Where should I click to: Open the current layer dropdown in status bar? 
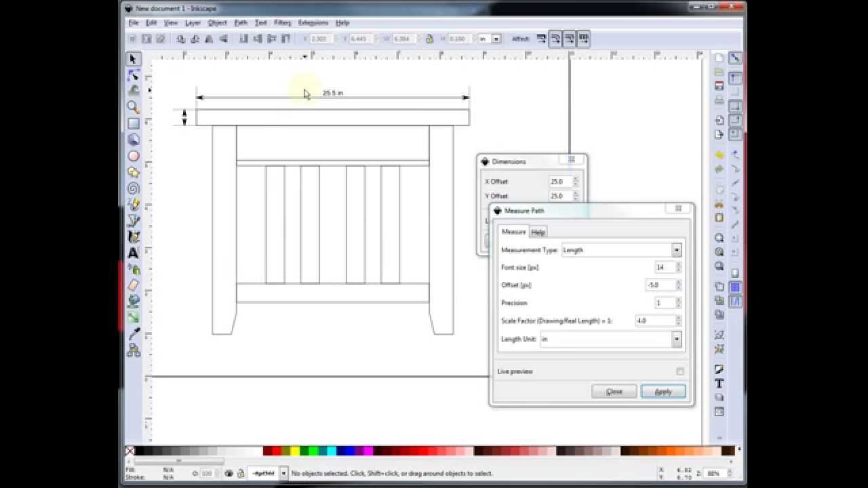pyautogui.click(x=283, y=473)
